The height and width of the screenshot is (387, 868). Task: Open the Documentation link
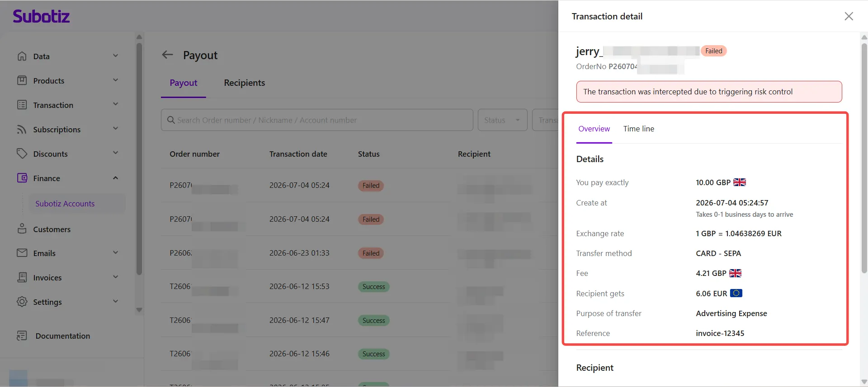click(63, 336)
